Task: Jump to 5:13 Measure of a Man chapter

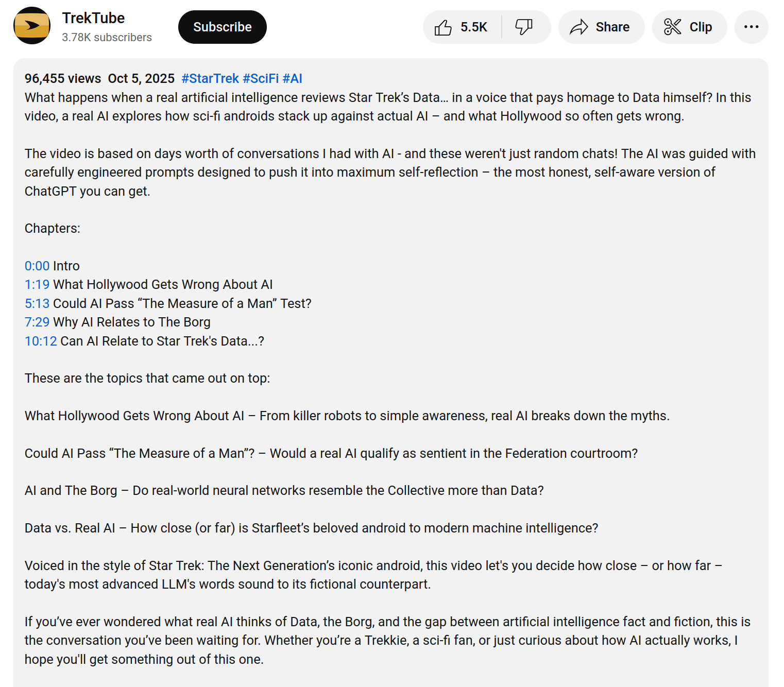Action: pos(37,304)
